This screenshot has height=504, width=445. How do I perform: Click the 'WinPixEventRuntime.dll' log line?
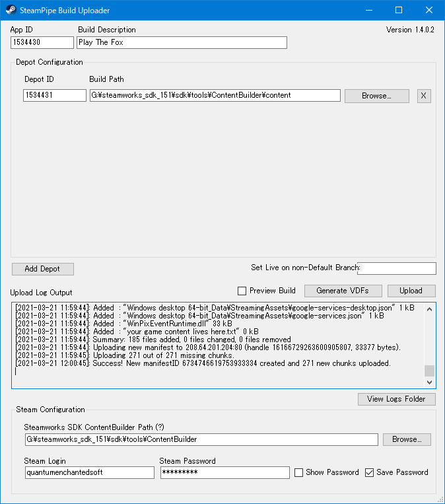tap(123, 324)
